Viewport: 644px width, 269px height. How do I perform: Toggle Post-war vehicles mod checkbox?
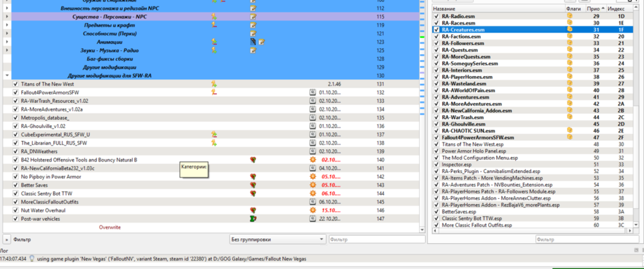tap(15, 219)
